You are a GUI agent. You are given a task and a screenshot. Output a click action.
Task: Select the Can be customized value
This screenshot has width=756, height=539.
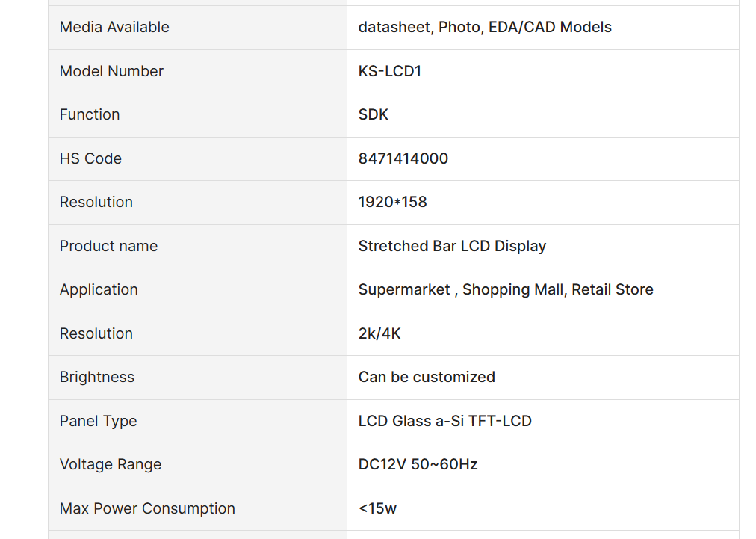coord(427,378)
